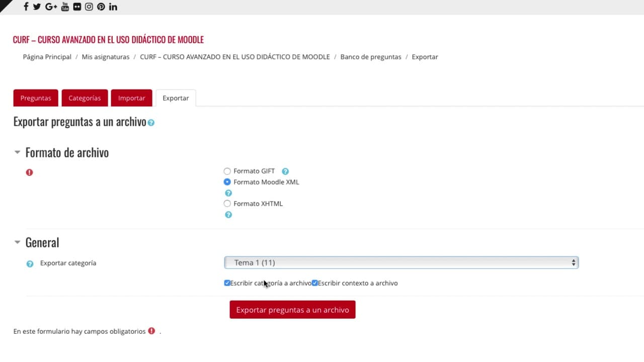The height and width of the screenshot is (362, 644).
Task: Click En este formulario hay campos obligatorios text
Action: click(79, 331)
